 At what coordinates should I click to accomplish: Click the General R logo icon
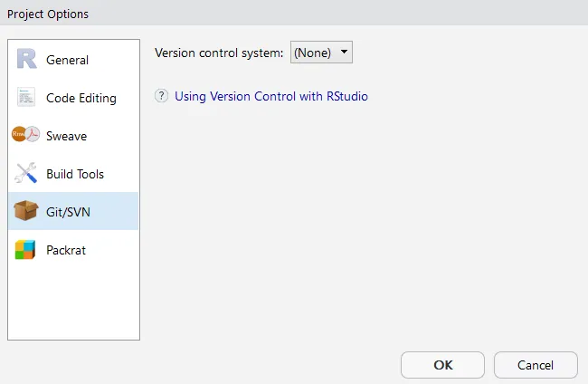[26, 60]
